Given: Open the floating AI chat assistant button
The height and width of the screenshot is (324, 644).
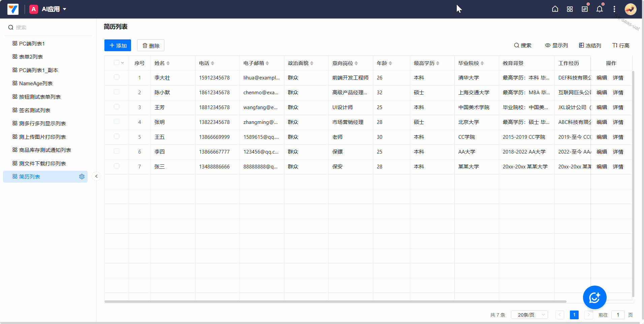Looking at the screenshot, I should tap(594, 297).
